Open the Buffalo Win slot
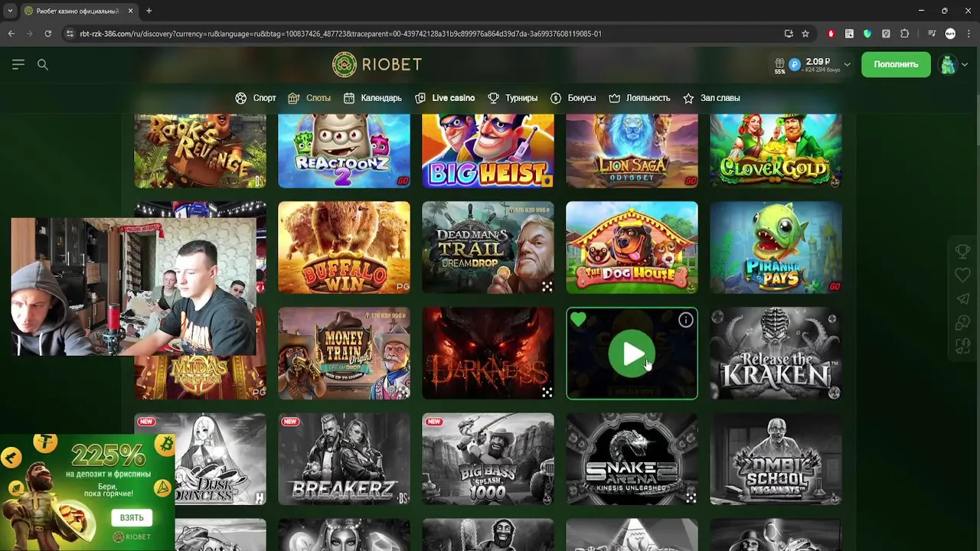 pos(344,247)
